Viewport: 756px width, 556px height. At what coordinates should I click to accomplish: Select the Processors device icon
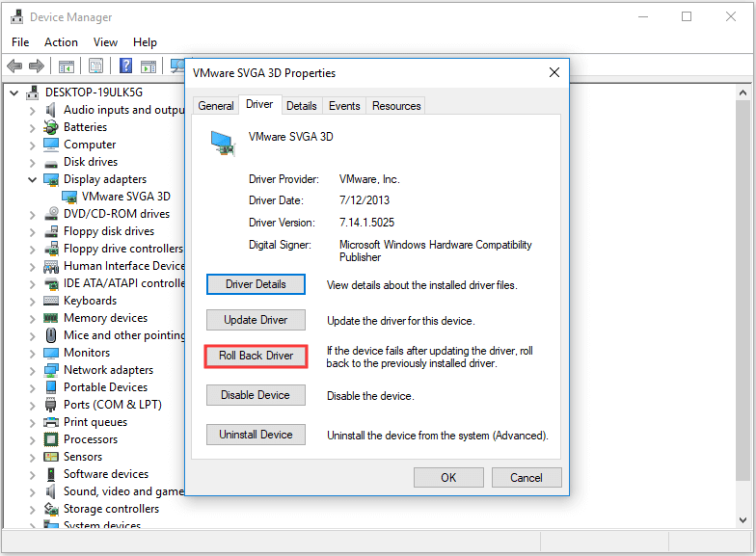pos(51,439)
